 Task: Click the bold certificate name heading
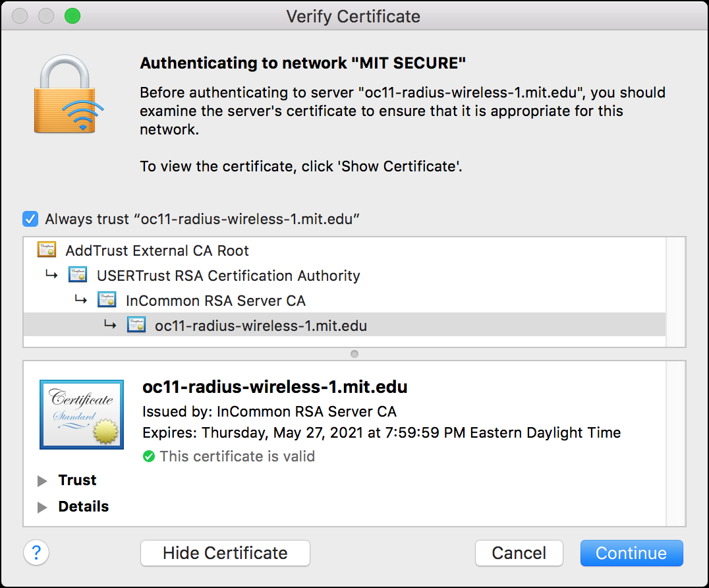(x=275, y=387)
